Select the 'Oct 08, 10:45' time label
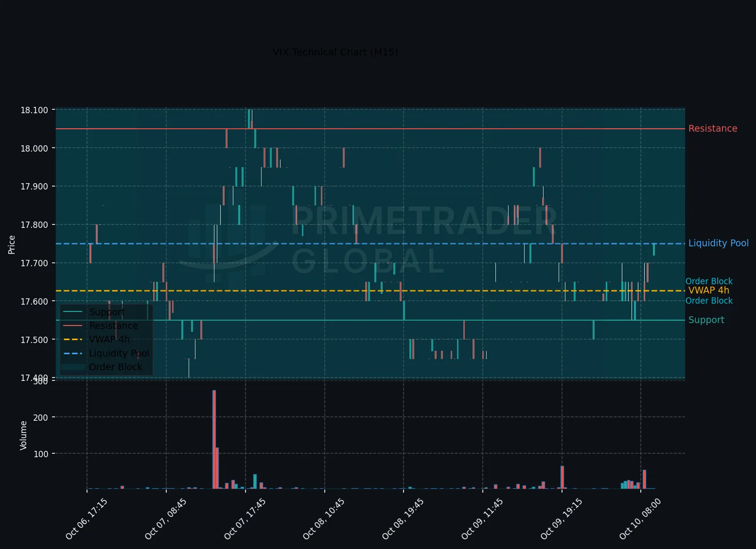 [324, 519]
